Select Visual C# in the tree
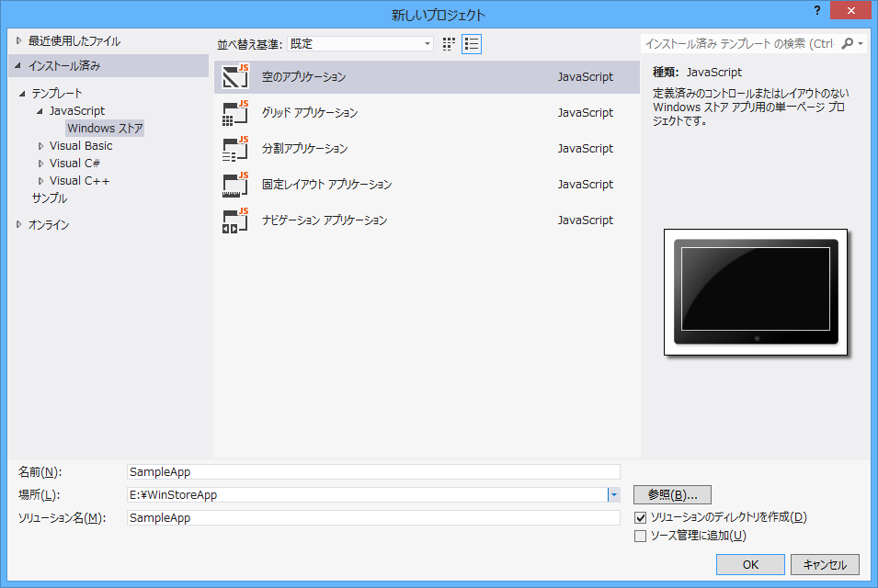The width and height of the screenshot is (878, 588). point(74,163)
